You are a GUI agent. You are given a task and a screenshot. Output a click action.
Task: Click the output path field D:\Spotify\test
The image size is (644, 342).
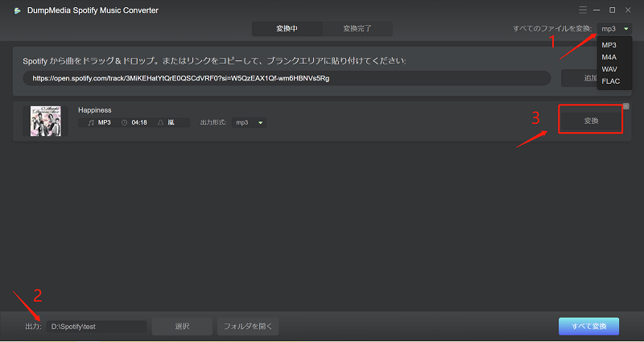pos(97,327)
